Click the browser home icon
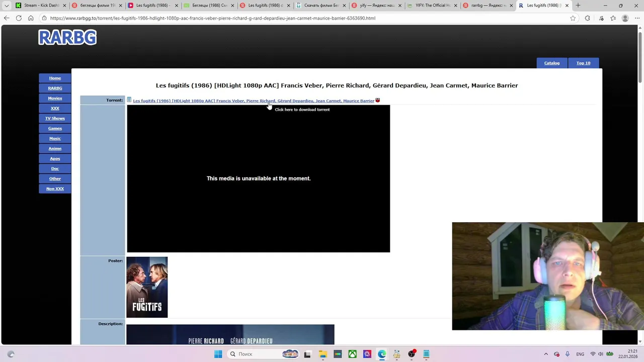 (31, 18)
